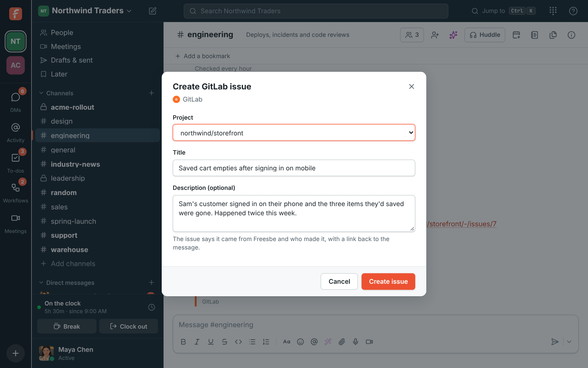The height and width of the screenshot is (368, 588).
Task: Open Meetings in the left rail
Action: 15,223
